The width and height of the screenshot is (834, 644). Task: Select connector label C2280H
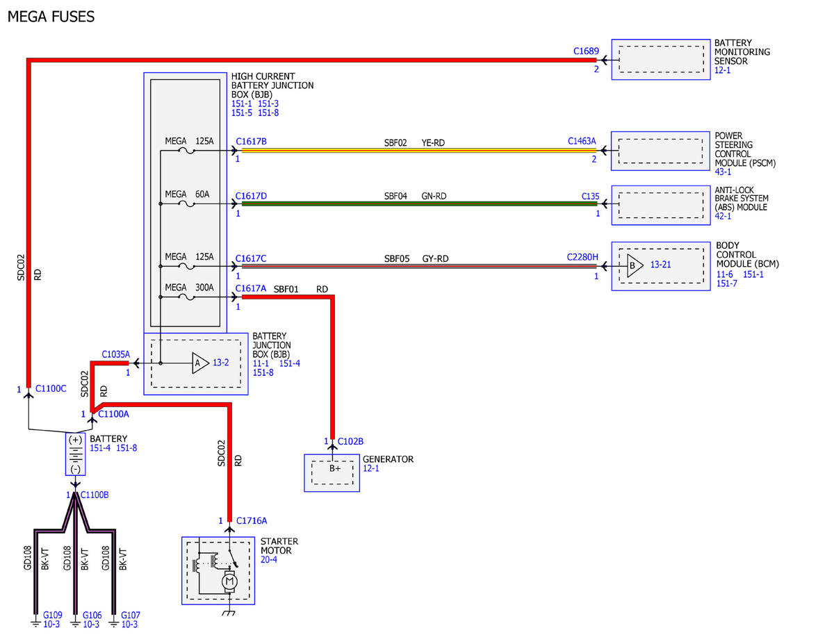tap(582, 257)
